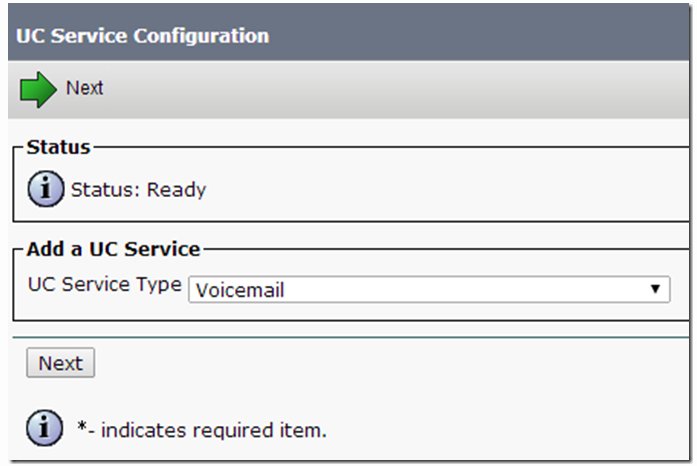
Task: Click the UC Service Type field label
Action: pyautogui.click(x=105, y=285)
